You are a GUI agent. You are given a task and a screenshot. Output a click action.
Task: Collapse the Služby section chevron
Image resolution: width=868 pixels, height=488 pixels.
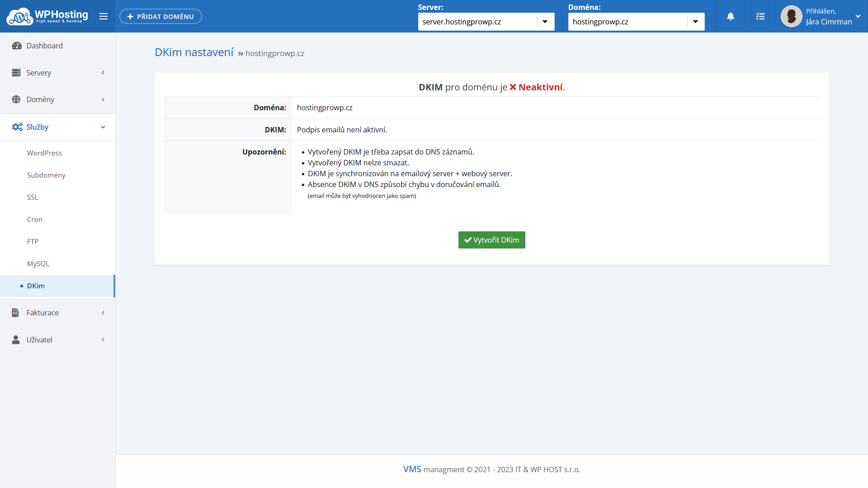pos(103,127)
